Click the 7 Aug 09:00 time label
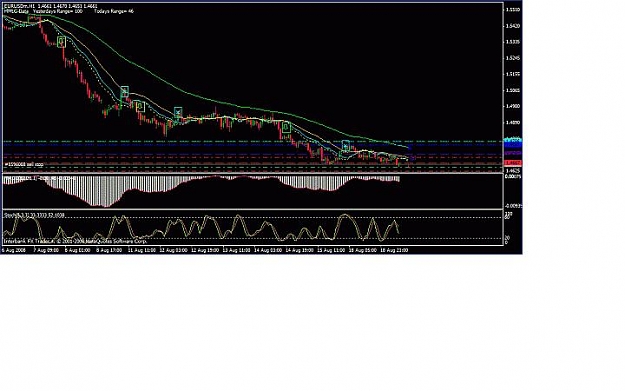The image size is (625, 391). click(46, 250)
